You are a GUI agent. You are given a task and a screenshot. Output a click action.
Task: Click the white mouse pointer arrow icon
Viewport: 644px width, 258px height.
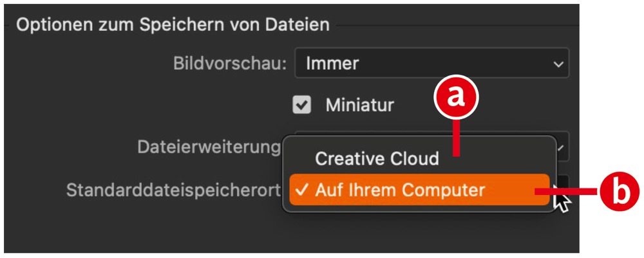coord(562,202)
